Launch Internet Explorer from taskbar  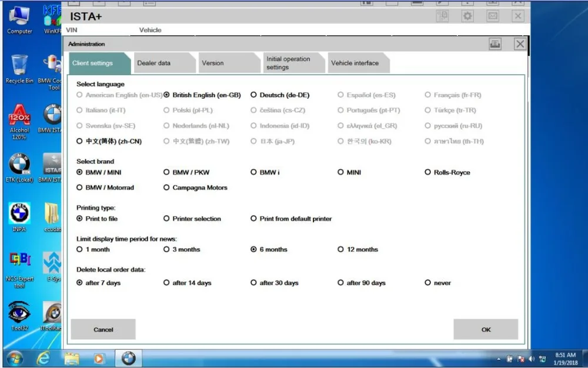click(44, 359)
